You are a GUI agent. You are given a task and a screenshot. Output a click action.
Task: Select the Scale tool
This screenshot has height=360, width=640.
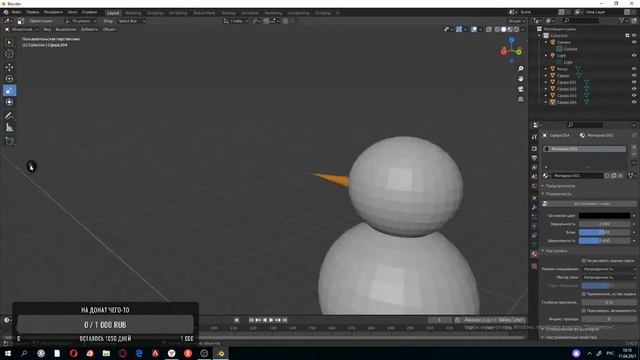pyautogui.click(x=9, y=91)
